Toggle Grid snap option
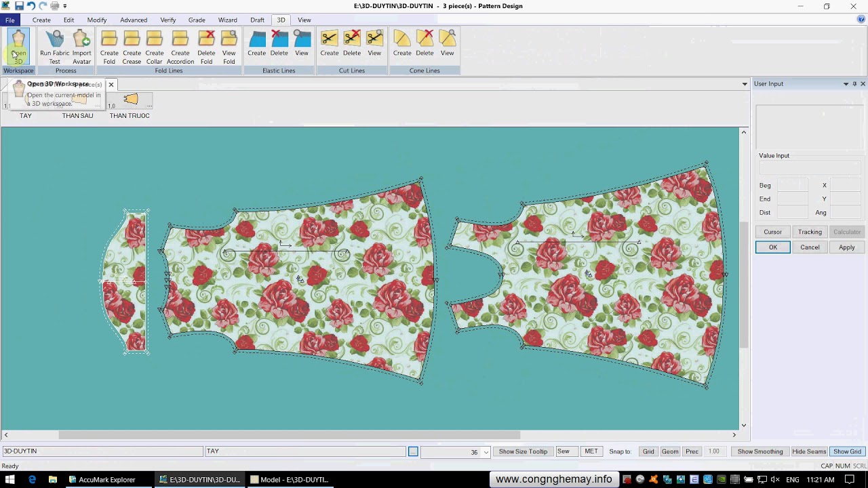 [x=648, y=451]
